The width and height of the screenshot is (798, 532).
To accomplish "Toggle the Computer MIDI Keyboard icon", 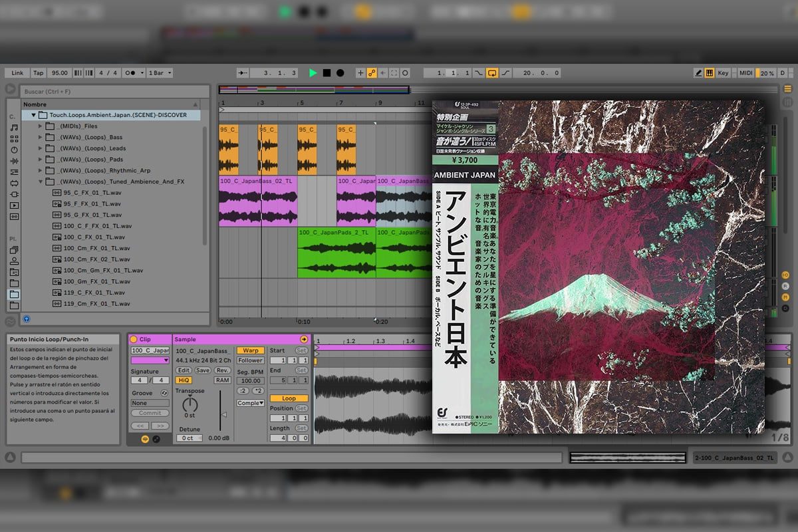I will coord(710,73).
